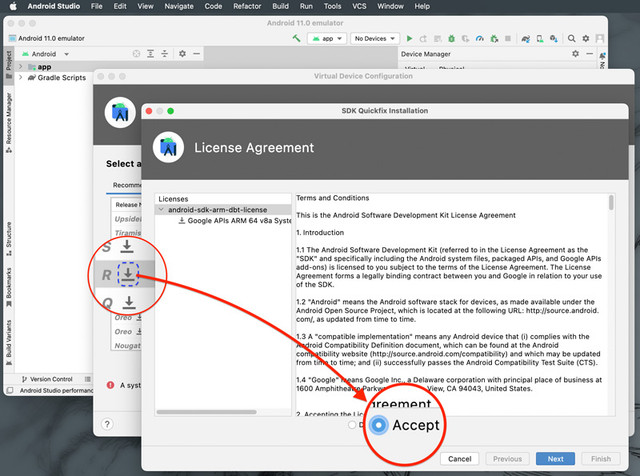Click the grey Stop square icon
The height and width of the screenshot is (476, 640).
[x=508, y=38]
